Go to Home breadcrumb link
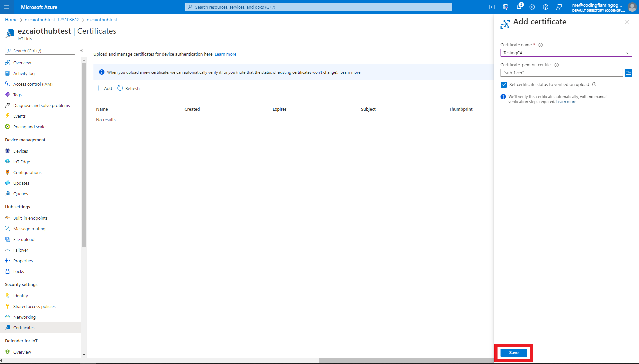The image size is (639, 364). tap(11, 20)
